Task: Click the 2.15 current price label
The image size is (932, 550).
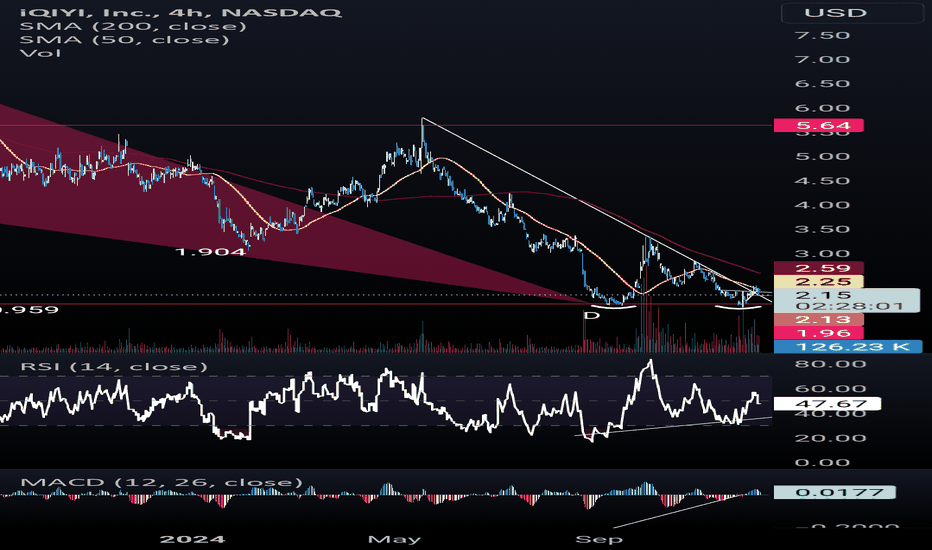Action: [x=823, y=295]
